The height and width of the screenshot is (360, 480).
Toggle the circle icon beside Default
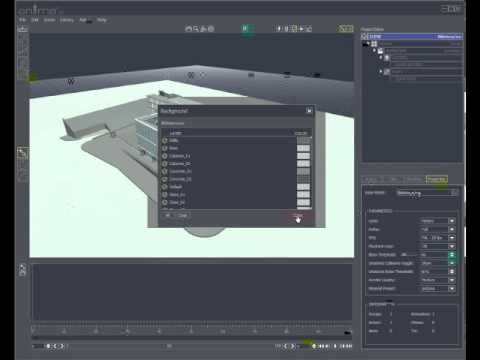(x=165, y=187)
